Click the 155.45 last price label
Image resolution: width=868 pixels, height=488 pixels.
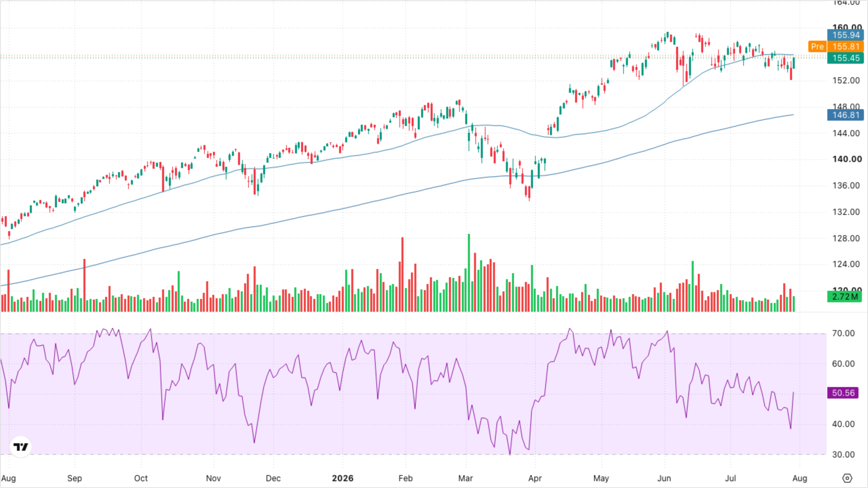tap(846, 58)
